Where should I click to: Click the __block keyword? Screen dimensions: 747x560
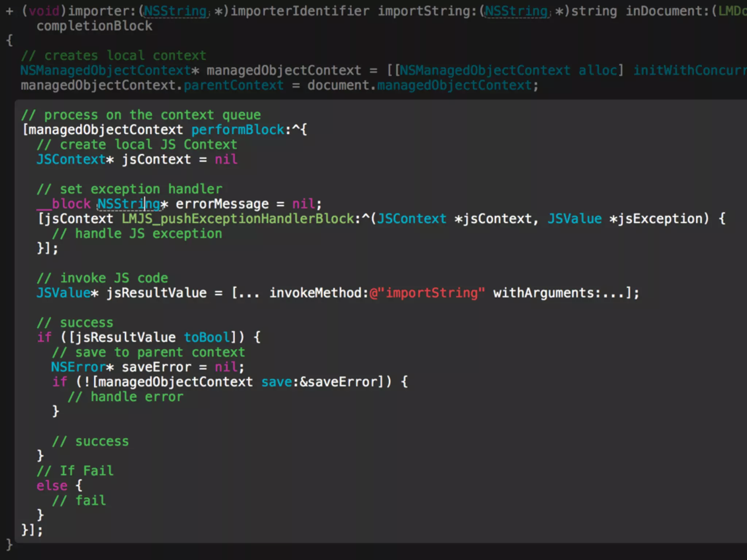(x=63, y=204)
